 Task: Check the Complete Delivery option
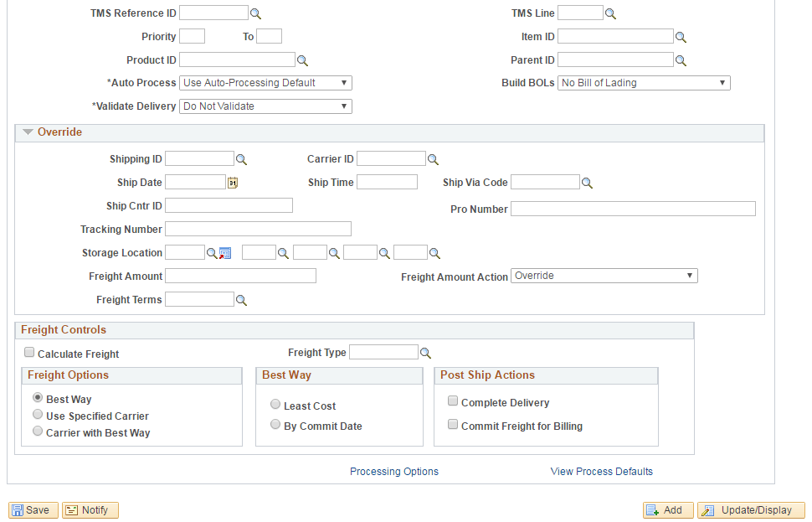453,401
